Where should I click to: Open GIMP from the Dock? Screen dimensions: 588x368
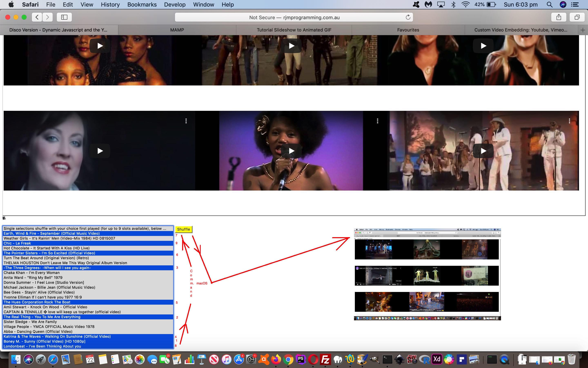point(375,359)
